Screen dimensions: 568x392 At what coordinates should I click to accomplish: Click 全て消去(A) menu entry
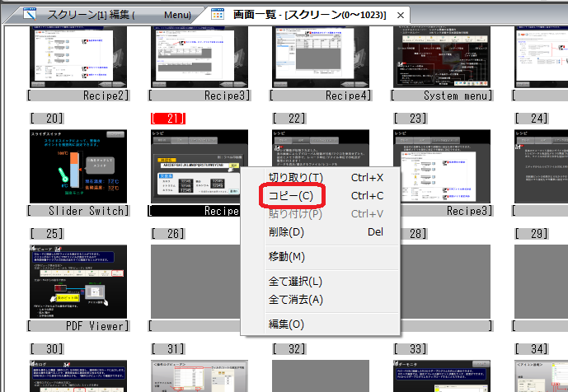[296, 300]
